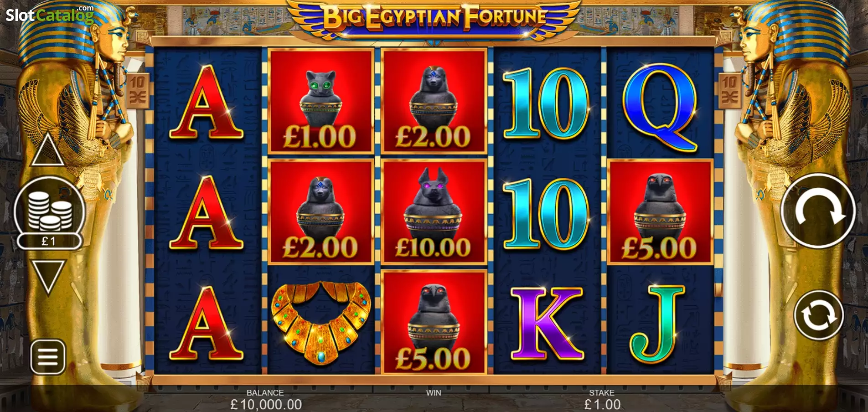The height and width of the screenshot is (412, 868).
Task: Increase stake with the up arrow
Action: click(x=47, y=149)
